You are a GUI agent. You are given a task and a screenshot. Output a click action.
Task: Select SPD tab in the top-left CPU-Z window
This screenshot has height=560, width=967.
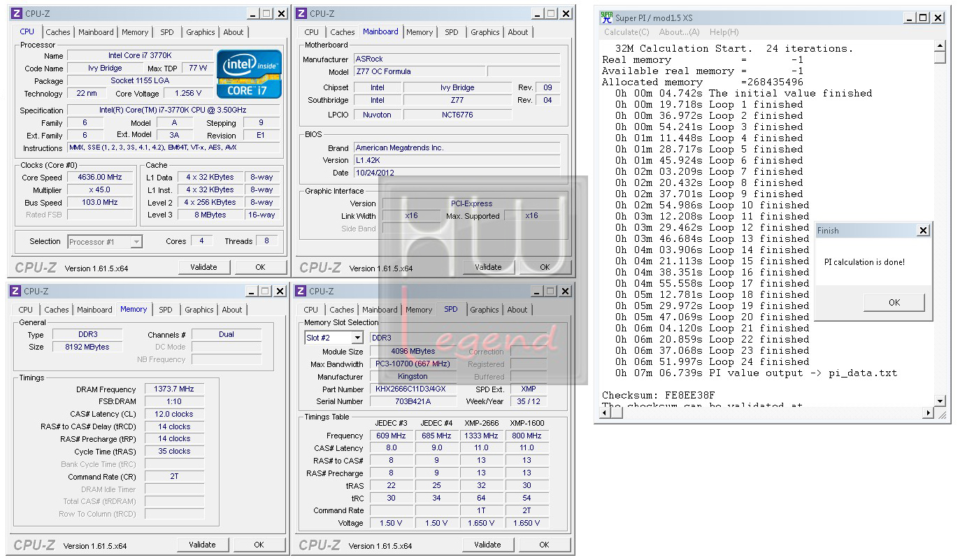pyautogui.click(x=167, y=32)
